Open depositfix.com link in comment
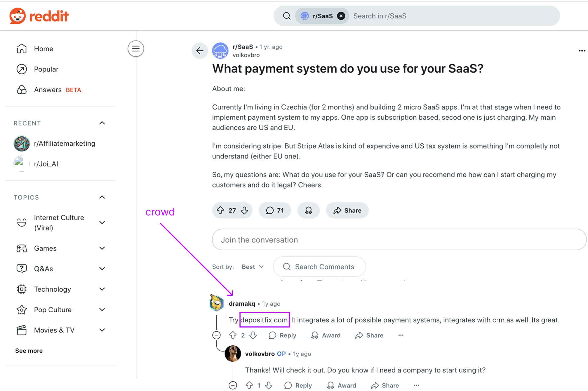588x391 pixels. (264, 320)
